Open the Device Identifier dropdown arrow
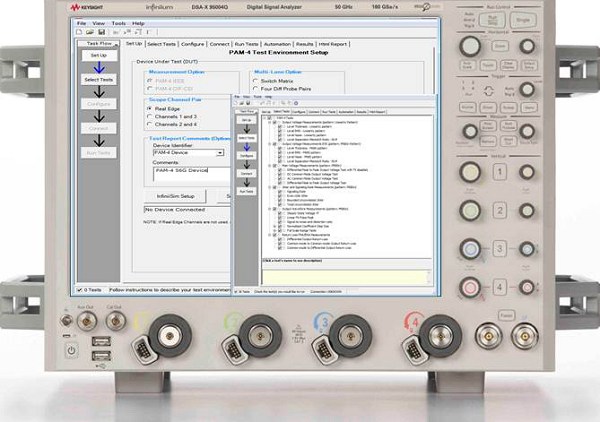 [220, 153]
